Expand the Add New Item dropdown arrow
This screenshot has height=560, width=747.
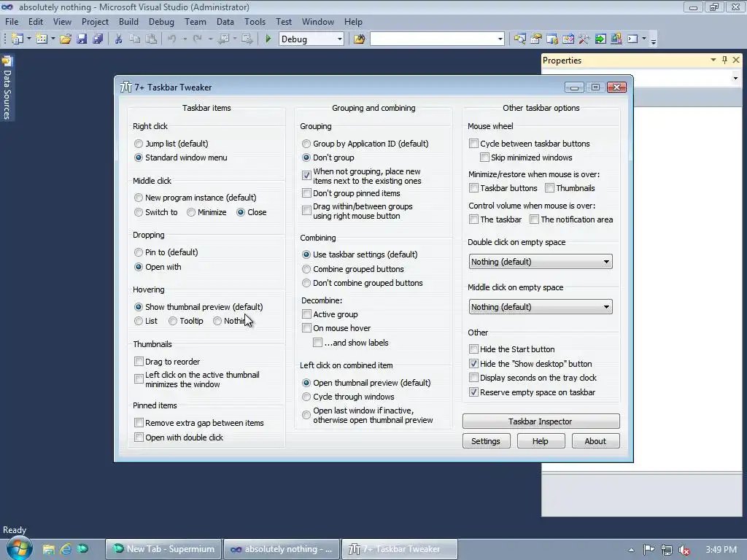tap(53, 39)
